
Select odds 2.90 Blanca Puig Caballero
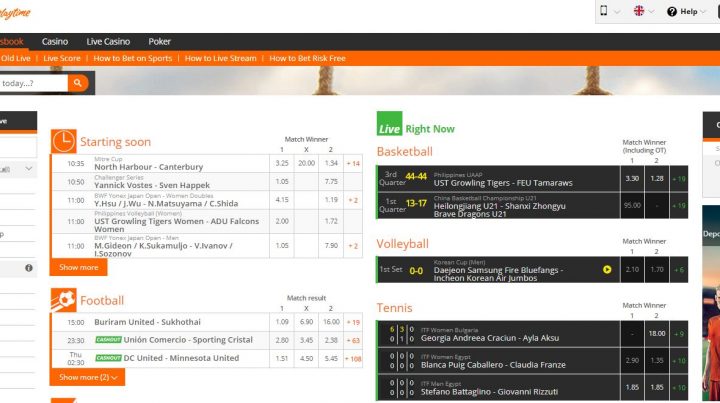tap(632, 361)
